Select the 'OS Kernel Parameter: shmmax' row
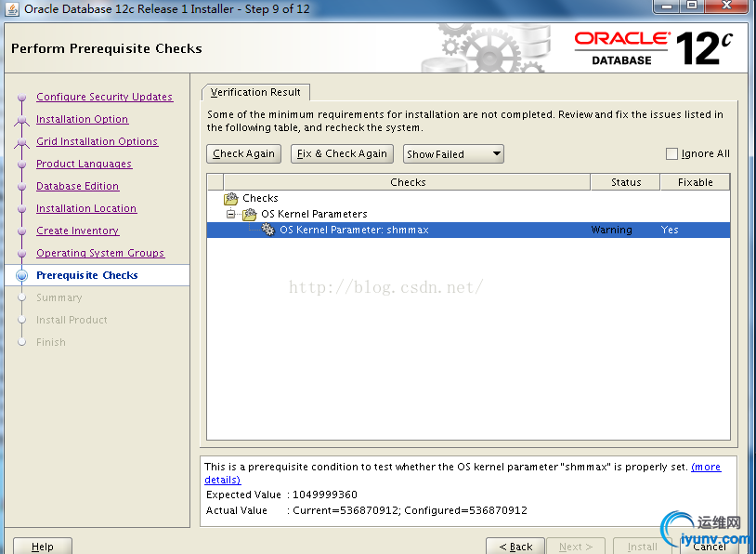Screen dimensions: 756x554 [468, 230]
